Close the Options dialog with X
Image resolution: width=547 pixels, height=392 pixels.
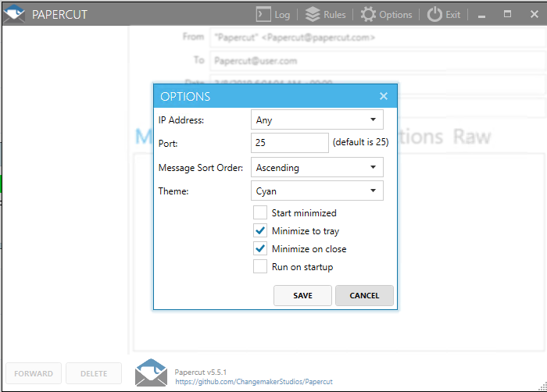pos(383,96)
